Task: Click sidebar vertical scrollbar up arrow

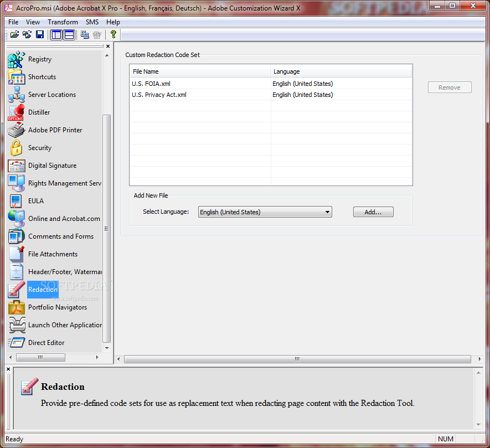Action: tap(107, 55)
